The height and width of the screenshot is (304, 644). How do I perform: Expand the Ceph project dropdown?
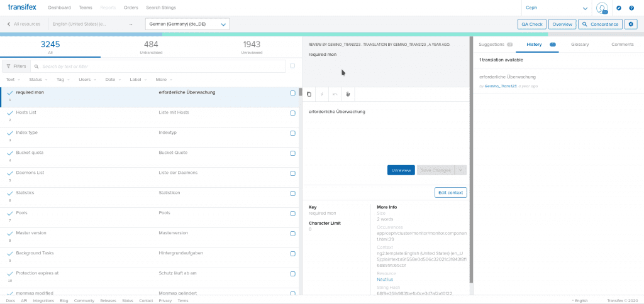click(x=557, y=8)
